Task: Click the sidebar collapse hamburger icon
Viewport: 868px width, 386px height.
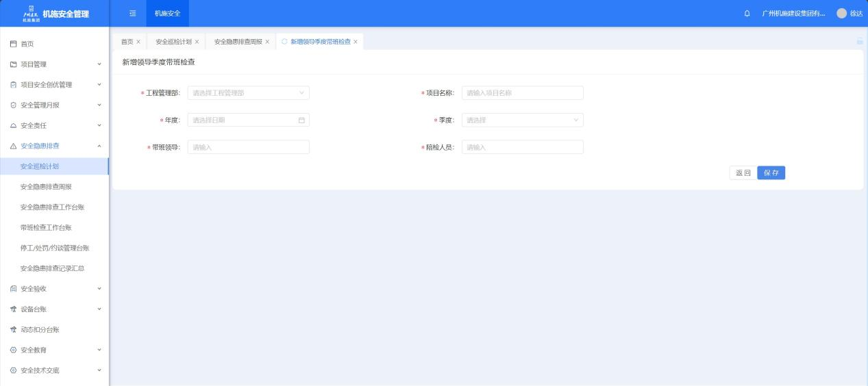Action: 133,14
